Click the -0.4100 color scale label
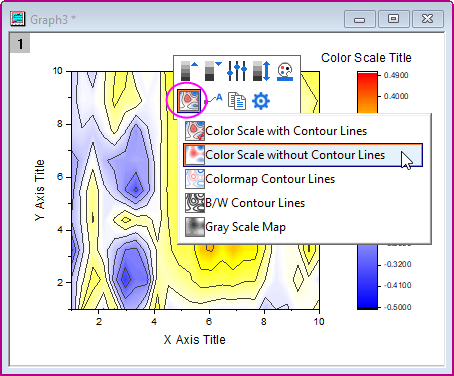This screenshot has width=454, height=376. point(398,285)
